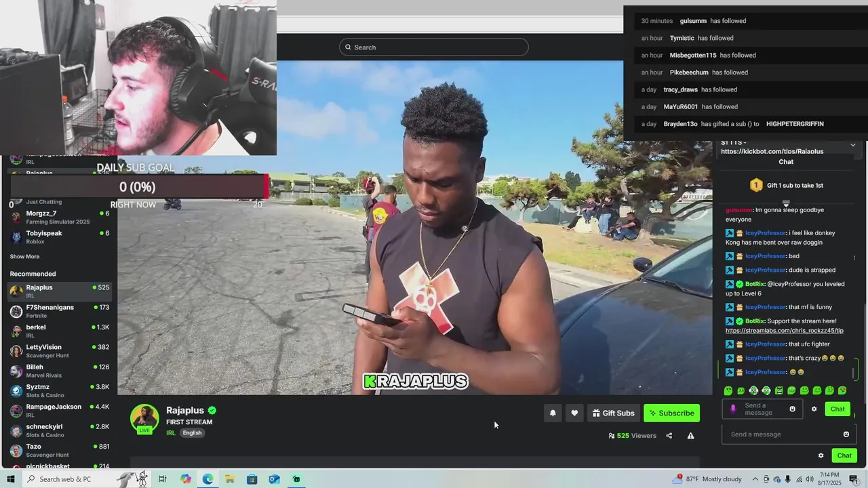The width and height of the screenshot is (868, 488).
Task: Open Tobyispeak channel in the sidebar
Action: pyautogui.click(x=60, y=237)
